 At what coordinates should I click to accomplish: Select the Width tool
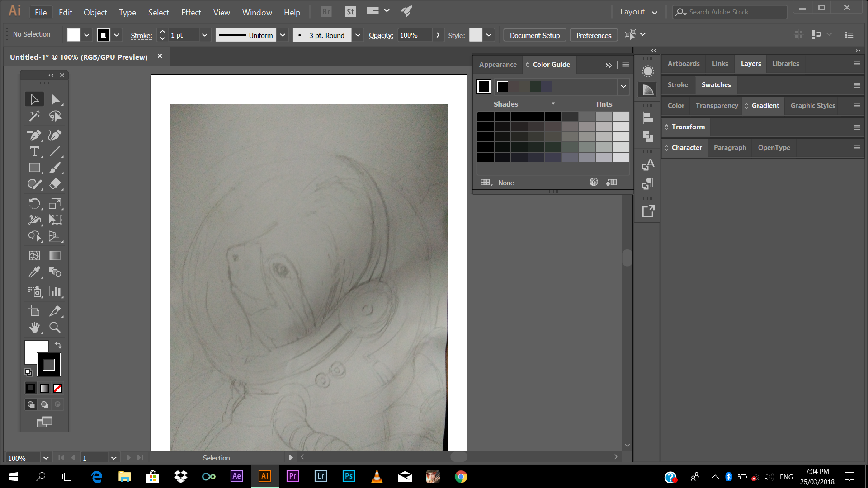[34, 220]
